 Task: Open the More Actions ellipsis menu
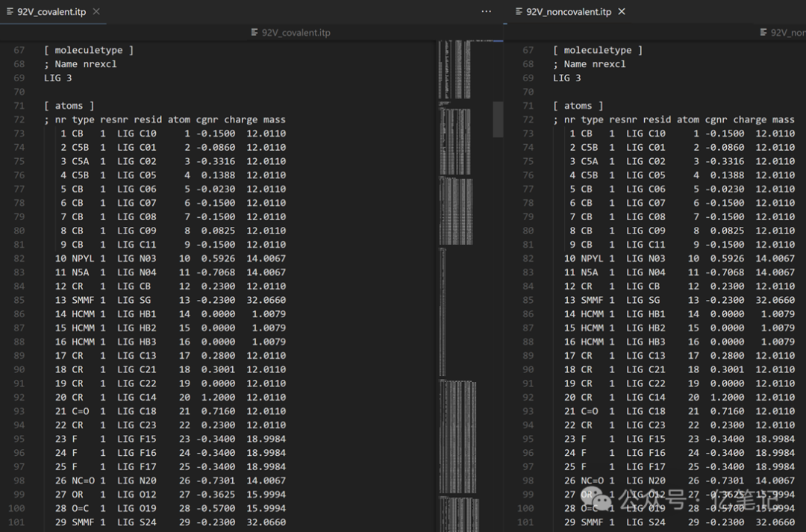(487, 11)
